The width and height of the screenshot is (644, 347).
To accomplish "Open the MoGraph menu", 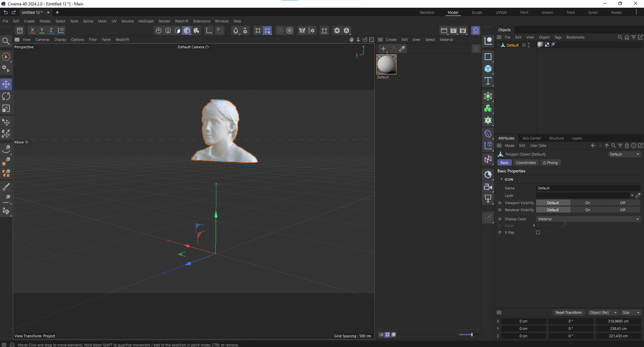I will pyautogui.click(x=146, y=21).
